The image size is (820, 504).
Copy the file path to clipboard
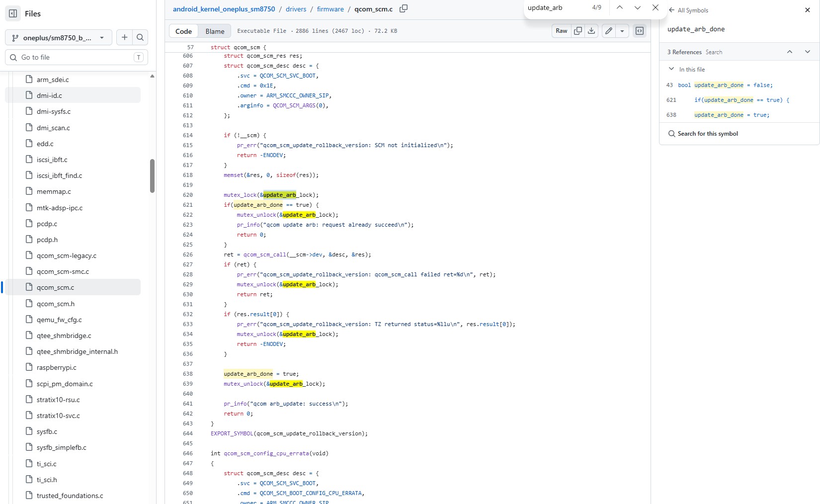coord(404,8)
